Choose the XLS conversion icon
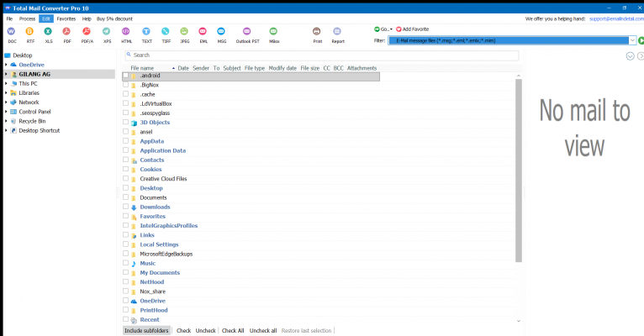This screenshot has width=644, height=336. click(x=48, y=32)
